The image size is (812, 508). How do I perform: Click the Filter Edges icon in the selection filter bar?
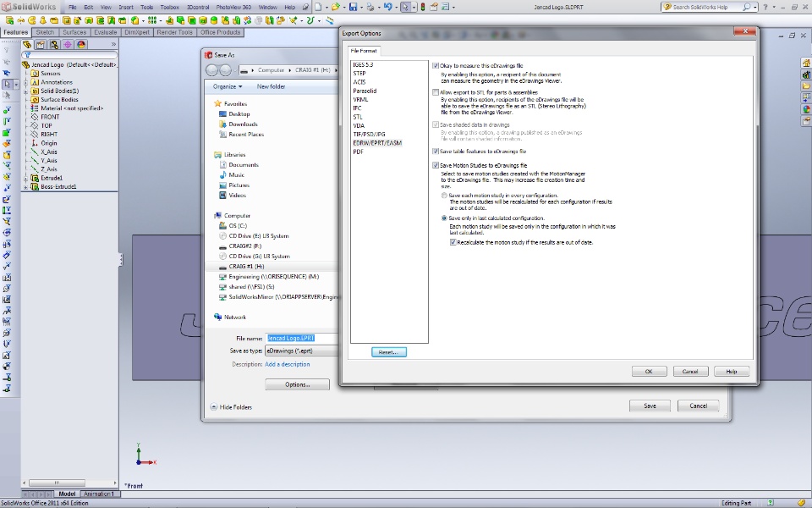(7, 121)
